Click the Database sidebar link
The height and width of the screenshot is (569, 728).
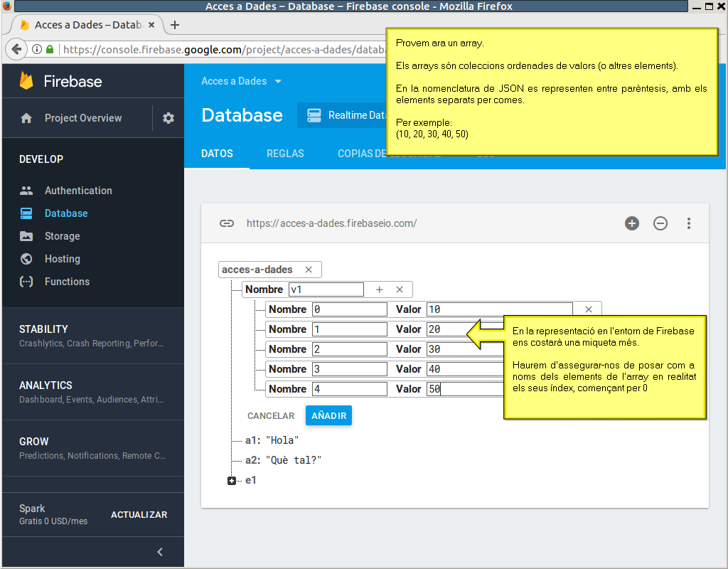(66, 213)
